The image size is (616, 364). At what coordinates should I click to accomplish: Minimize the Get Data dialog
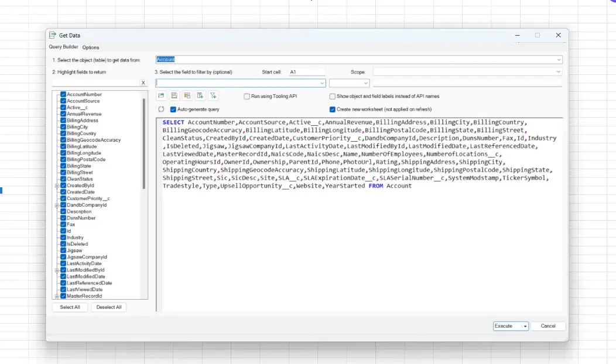(518, 35)
